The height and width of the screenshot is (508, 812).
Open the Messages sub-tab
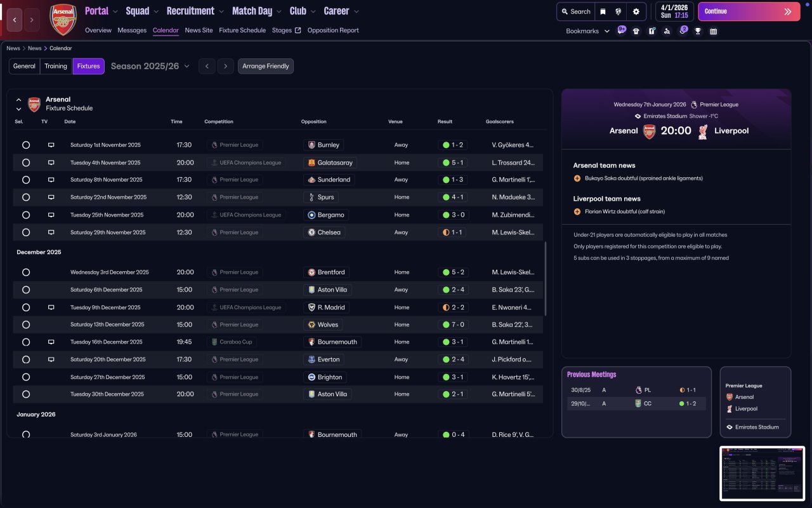pos(132,30)
